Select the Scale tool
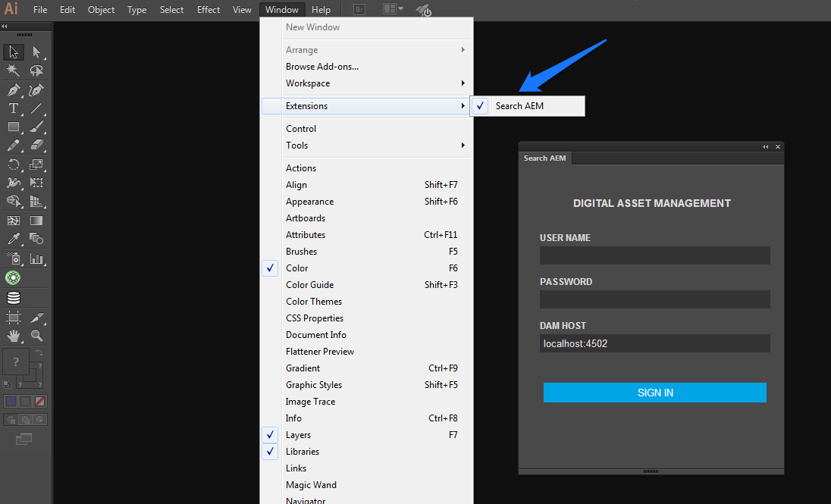 tap(36, 164)
